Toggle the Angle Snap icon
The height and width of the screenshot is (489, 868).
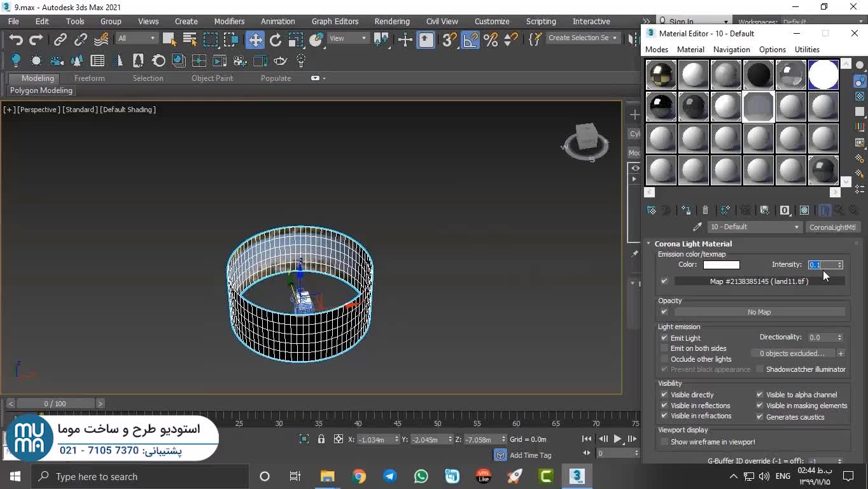470,39
